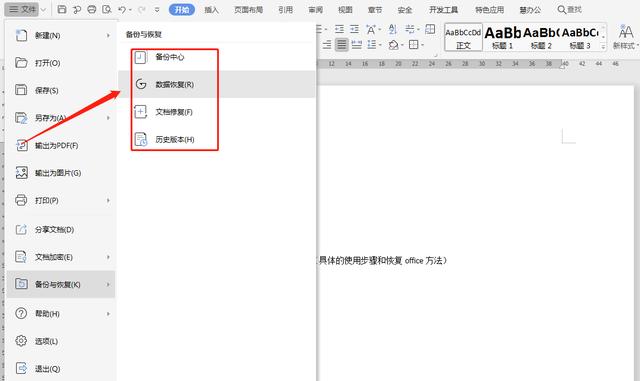Click 另存为(A) in the file menu
640x381 pixels.
tap(60, 118)
